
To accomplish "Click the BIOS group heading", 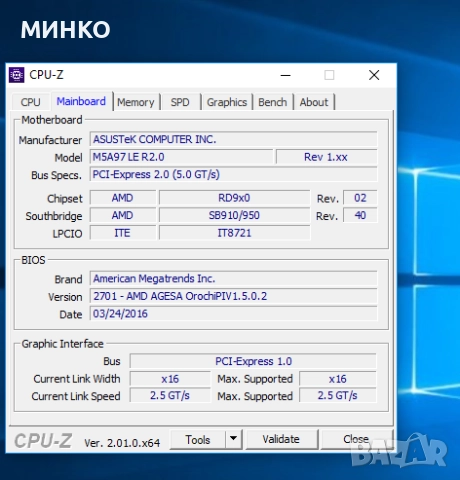I will pos(33,260).
